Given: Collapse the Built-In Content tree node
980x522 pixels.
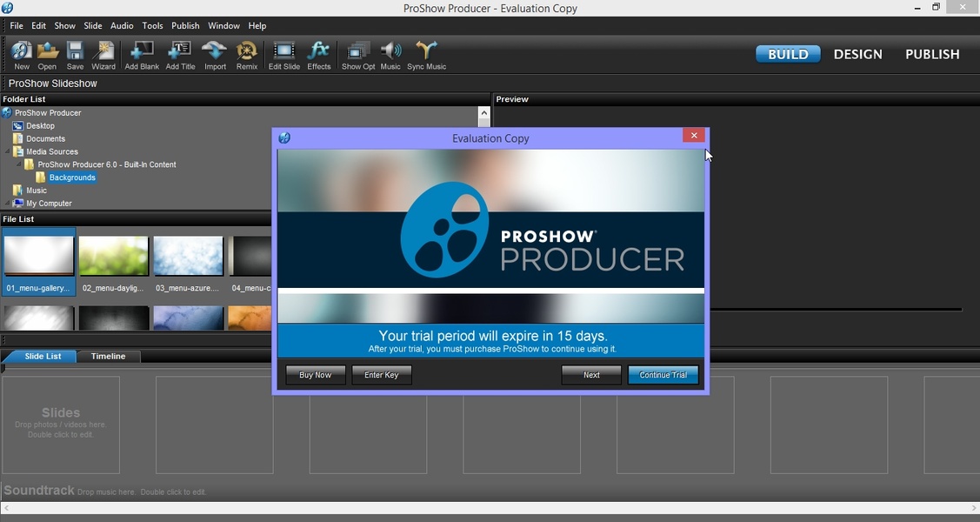Looking at the screenshot, I should point(19,164).
